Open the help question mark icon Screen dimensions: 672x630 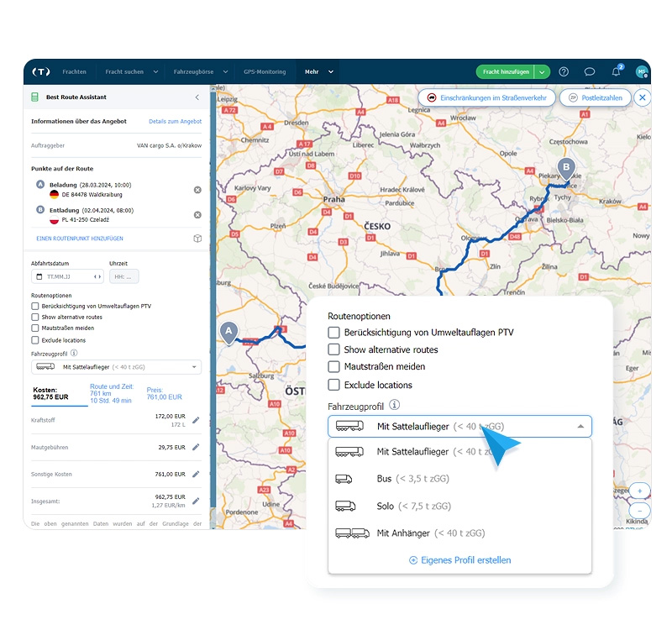[x=564, y=71]
